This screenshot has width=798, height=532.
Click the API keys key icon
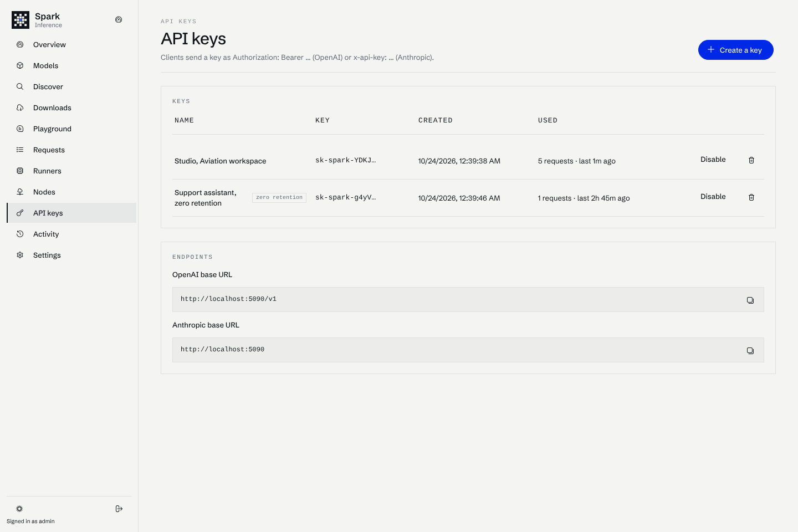click(x=20, y=213)
